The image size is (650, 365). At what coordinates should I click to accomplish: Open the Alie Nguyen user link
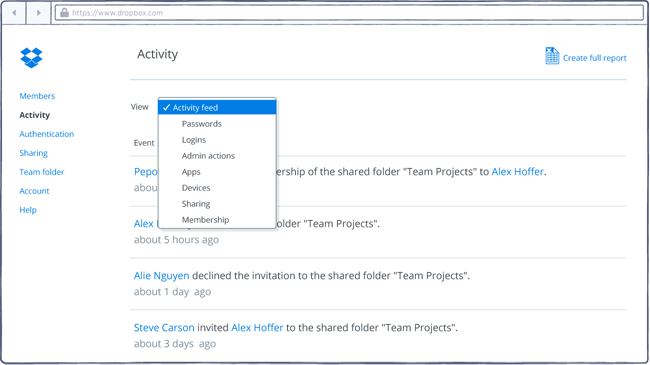tap(161, 276)
